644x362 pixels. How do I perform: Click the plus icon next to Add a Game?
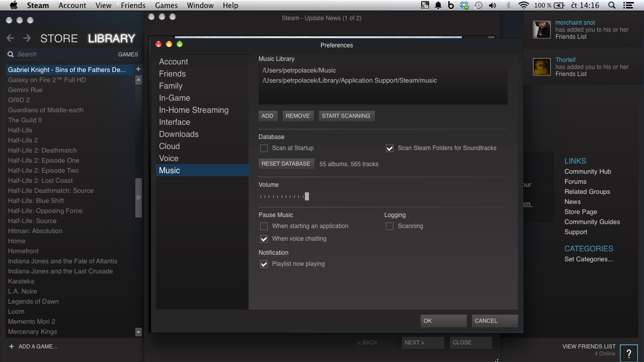12,346
